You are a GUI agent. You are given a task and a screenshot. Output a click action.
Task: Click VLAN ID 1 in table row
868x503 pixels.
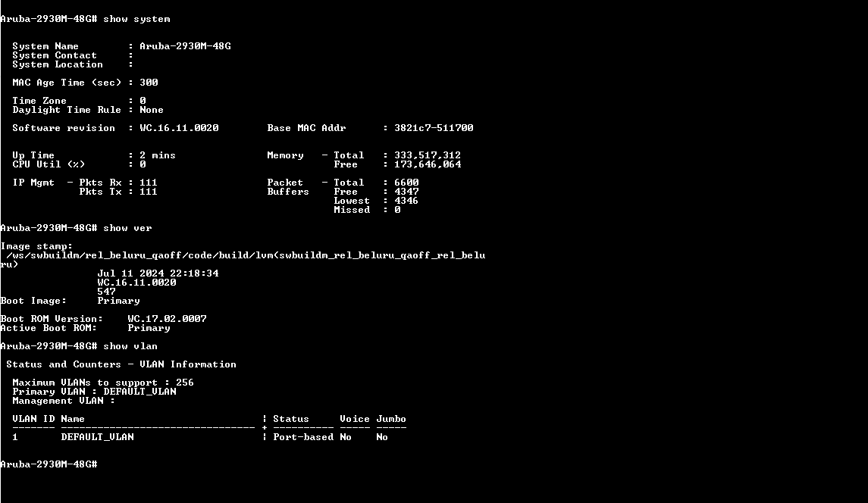point(15,437)
